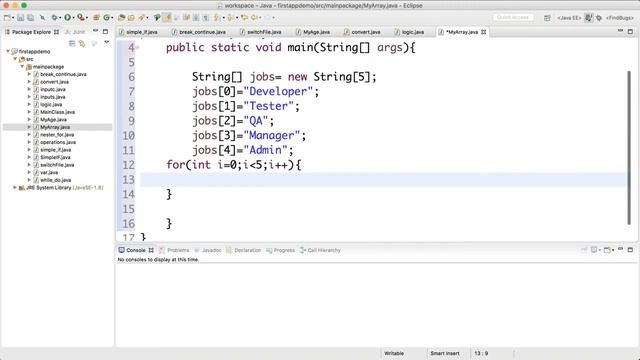Image resolution: width=640 pixels, height=360 pixels.
Task: Click the Search flashlight icon
Action: coord(141,18)
